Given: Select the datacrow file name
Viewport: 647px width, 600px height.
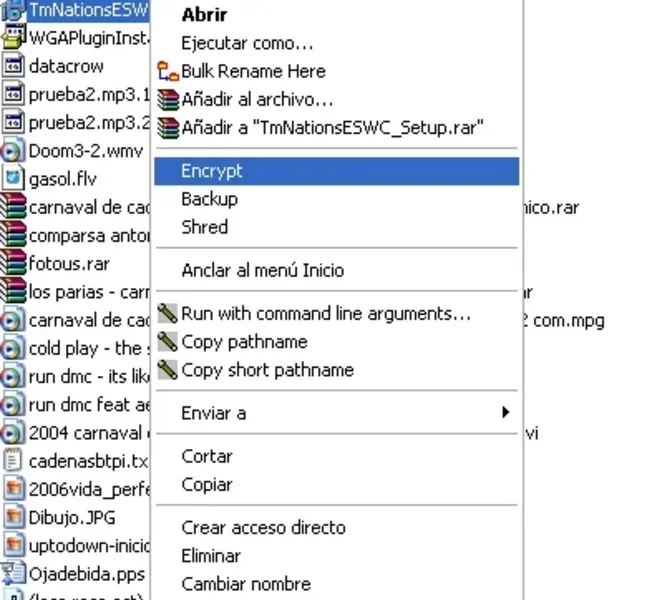Looking at the screenshot, I should tap(66, 66).
